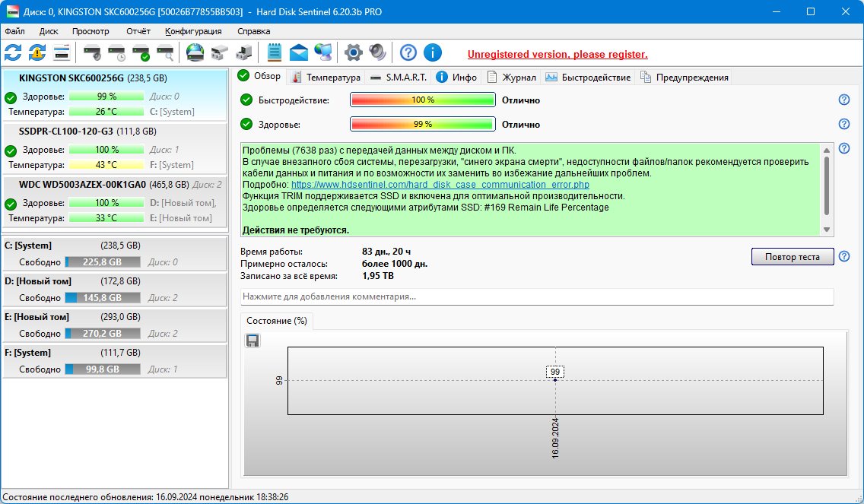Image resolution: width=864 pixels, height=504 pixels.
Task: Click the disk with green checkmark icon
Action: click(141, 53)
